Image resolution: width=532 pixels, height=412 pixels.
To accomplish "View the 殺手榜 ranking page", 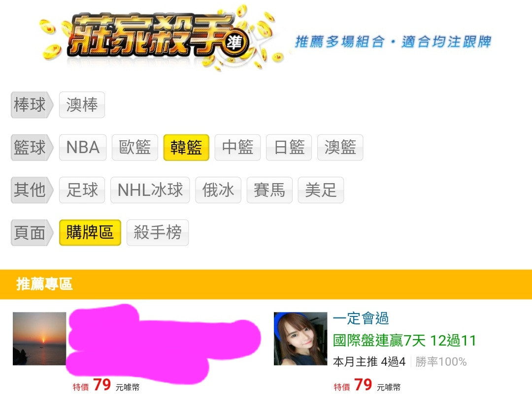I will (x=158, y=233).
